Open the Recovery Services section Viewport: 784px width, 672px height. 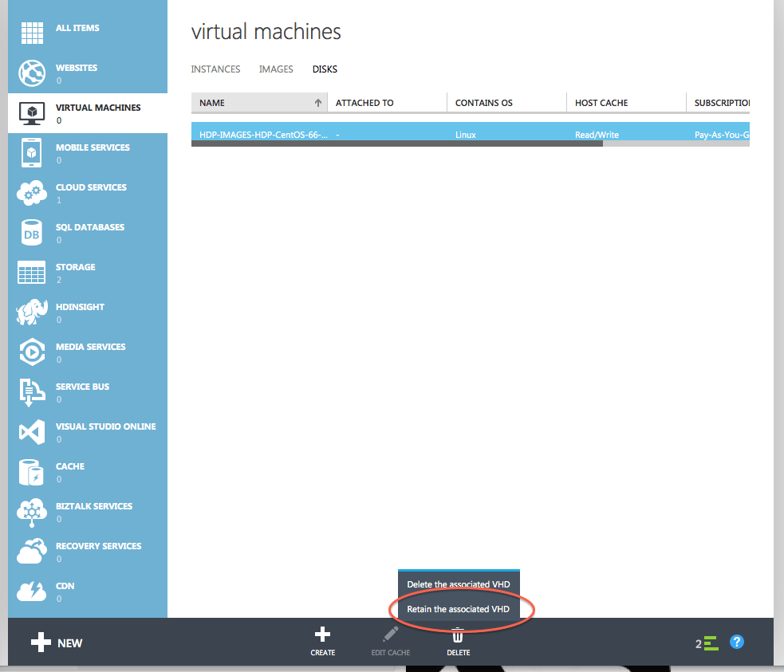tap(32, 552)
